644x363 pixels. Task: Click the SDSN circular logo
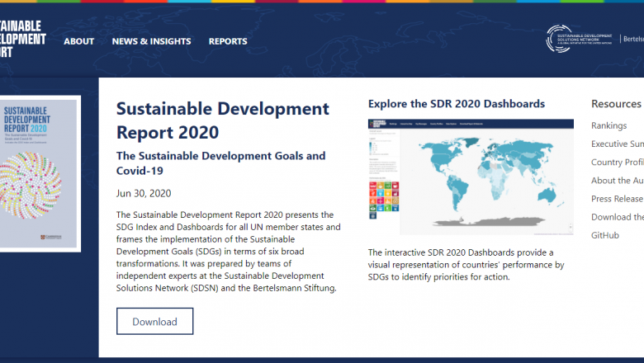point(579,39)
